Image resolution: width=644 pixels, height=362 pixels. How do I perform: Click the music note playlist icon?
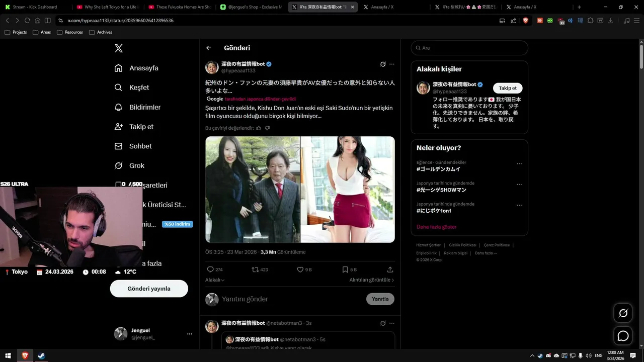(x=626, y=21)
